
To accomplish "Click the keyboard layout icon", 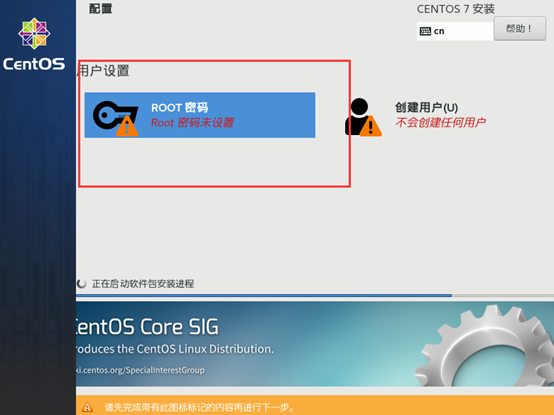I will (x=425, y=31).
